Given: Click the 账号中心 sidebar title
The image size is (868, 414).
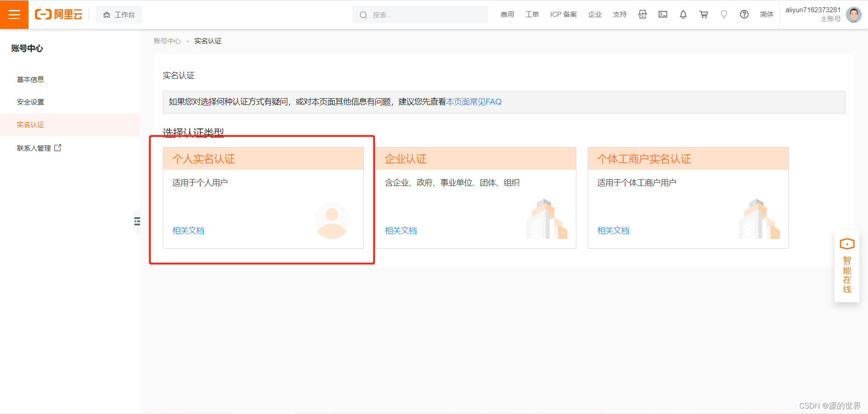Looking at the screenshot, I should coord(27,48).
